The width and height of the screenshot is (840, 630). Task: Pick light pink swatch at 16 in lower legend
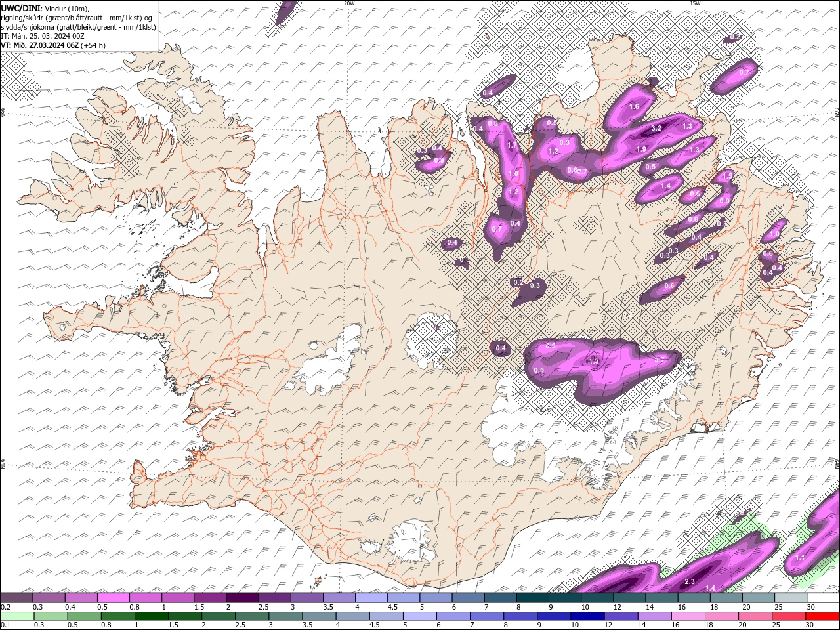pyautogui.click(x=688, y=616)
